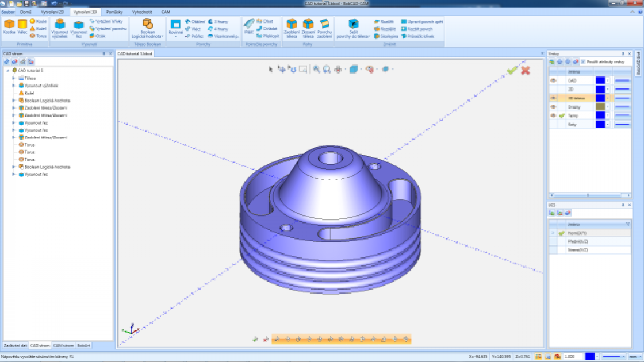Select the Rovinné surface tool
644x362 pixels.
point(176,28)
